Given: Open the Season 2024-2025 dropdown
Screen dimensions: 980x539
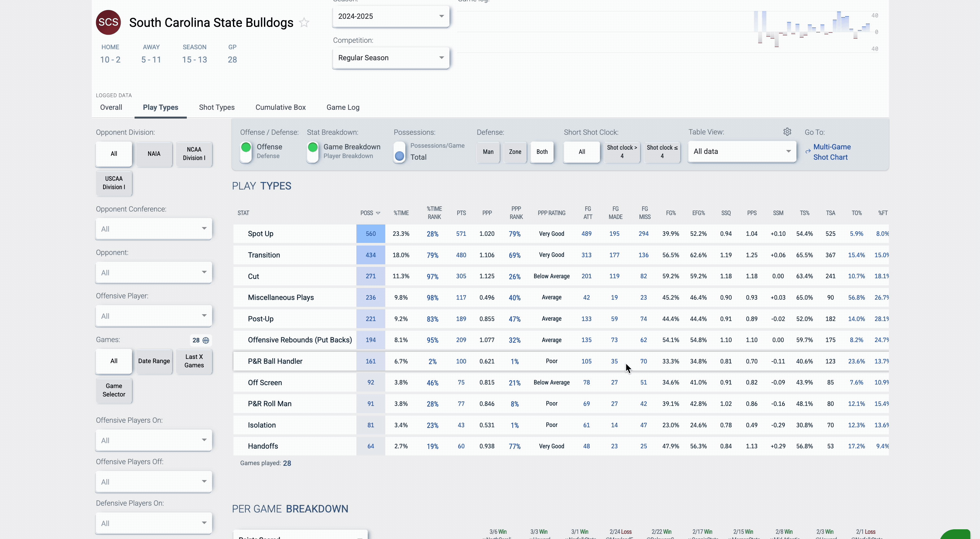Looking at the screenshot, I should pos(391,16).
